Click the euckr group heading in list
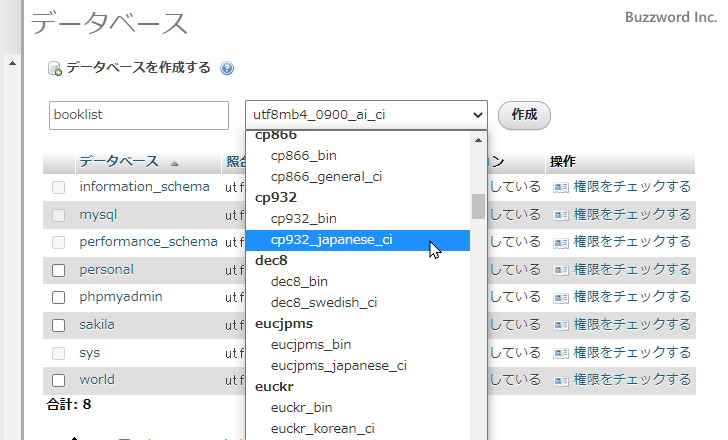This screenshot has width=728, height=440. pos(274,387)
